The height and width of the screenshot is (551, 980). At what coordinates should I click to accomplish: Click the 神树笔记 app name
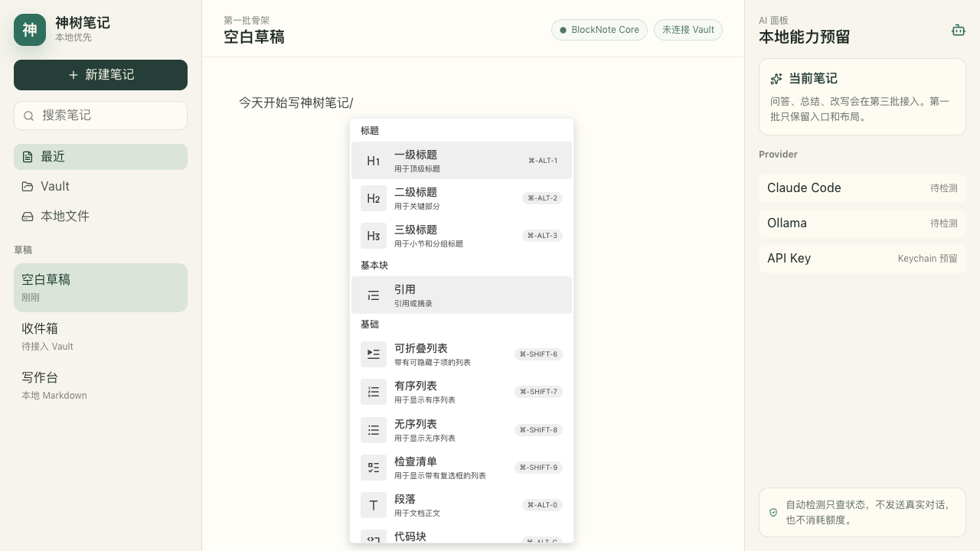[83, 23]
